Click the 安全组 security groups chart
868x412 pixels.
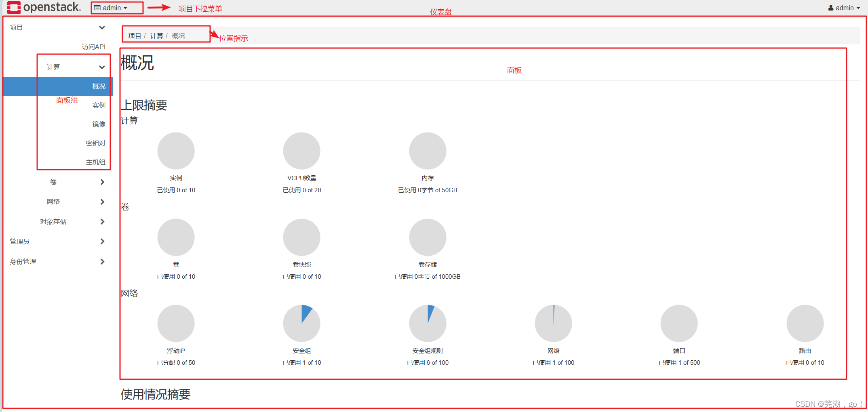tap(301, 323)
